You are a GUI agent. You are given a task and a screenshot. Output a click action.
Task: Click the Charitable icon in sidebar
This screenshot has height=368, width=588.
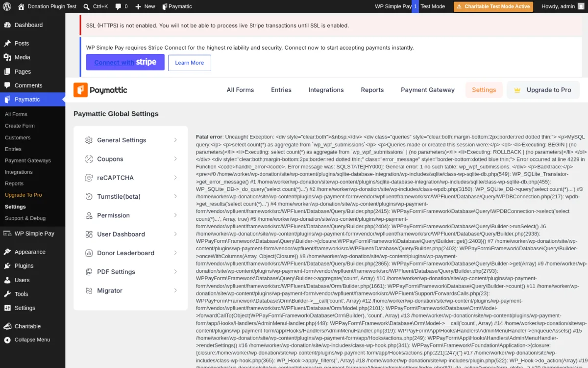[7, 326]
